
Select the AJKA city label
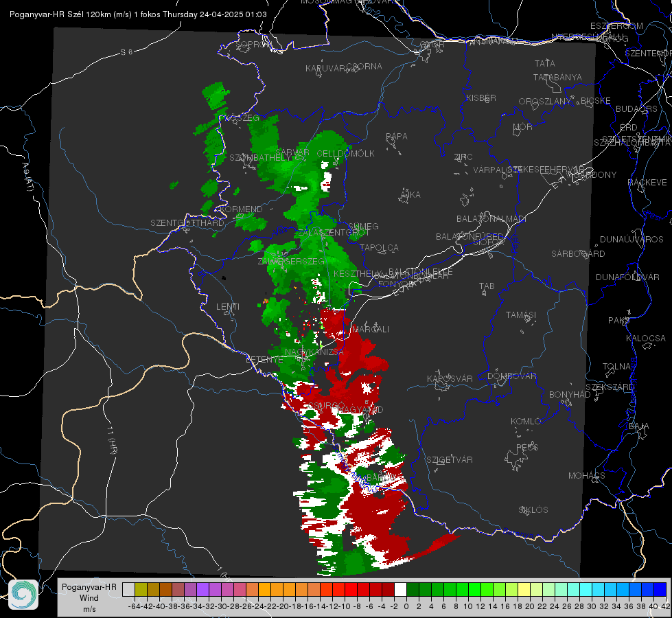click(410, 195)
